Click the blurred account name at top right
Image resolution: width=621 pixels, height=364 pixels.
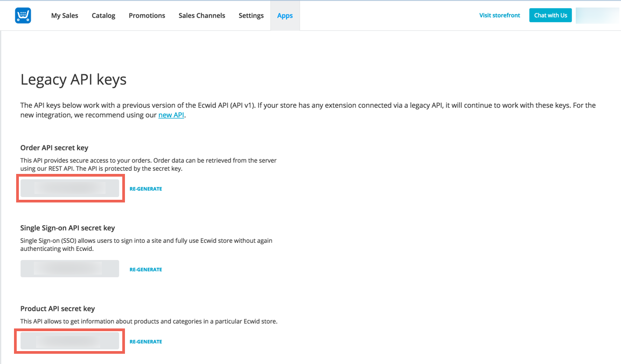[597, 16]
